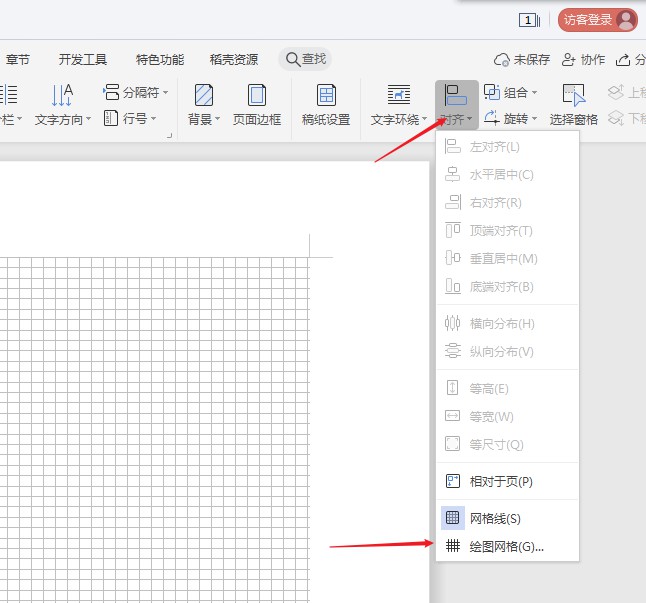
Task: Choose 等宽(W) menu item
Action: click(x=508, y=417)
